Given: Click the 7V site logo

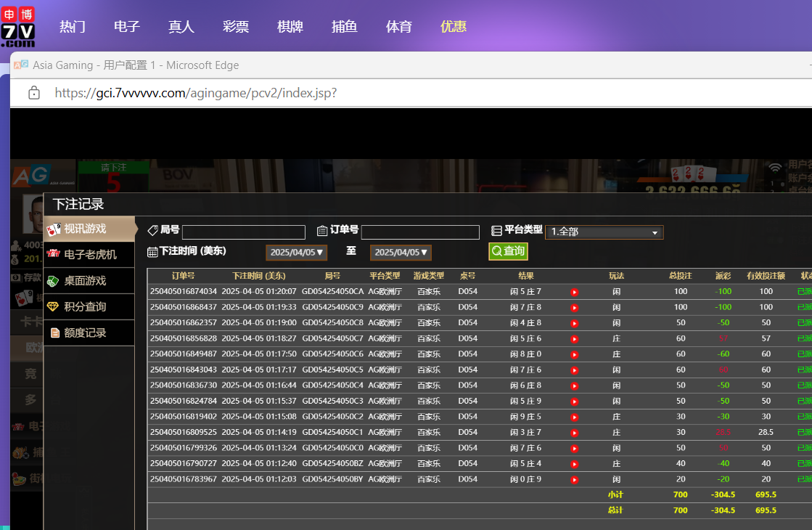Looking at the screenshot, I should click(18, 26).
